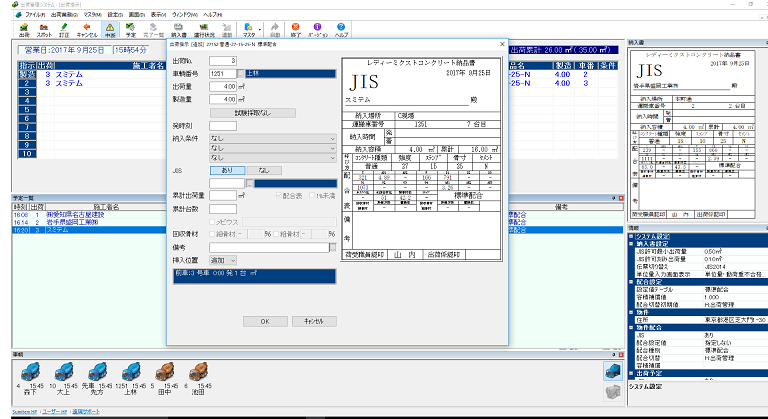The height and width of the screenshot is (419, 768).
Task: Click the 出荷量 input field
Action: click(223, 86)
